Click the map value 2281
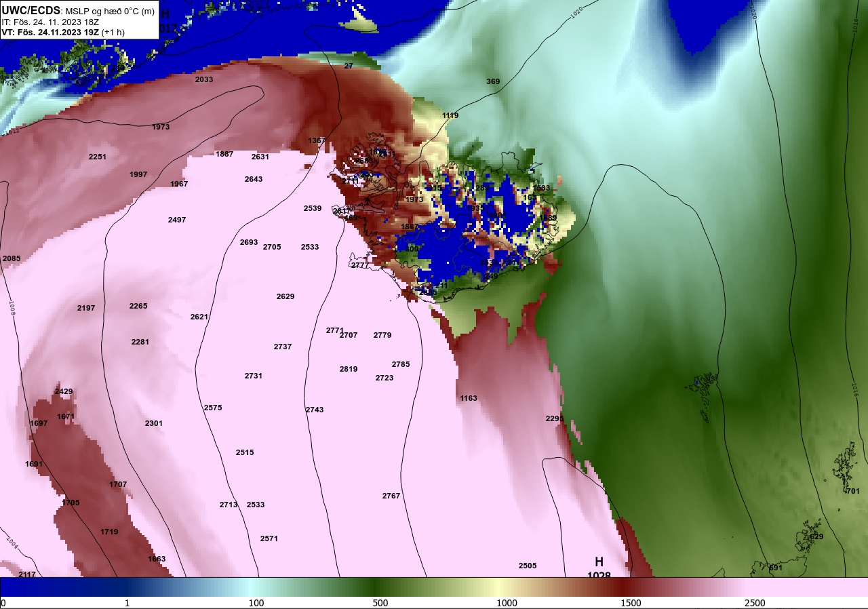The height and width of the screenshot is (609, 868). click(140, 342)
